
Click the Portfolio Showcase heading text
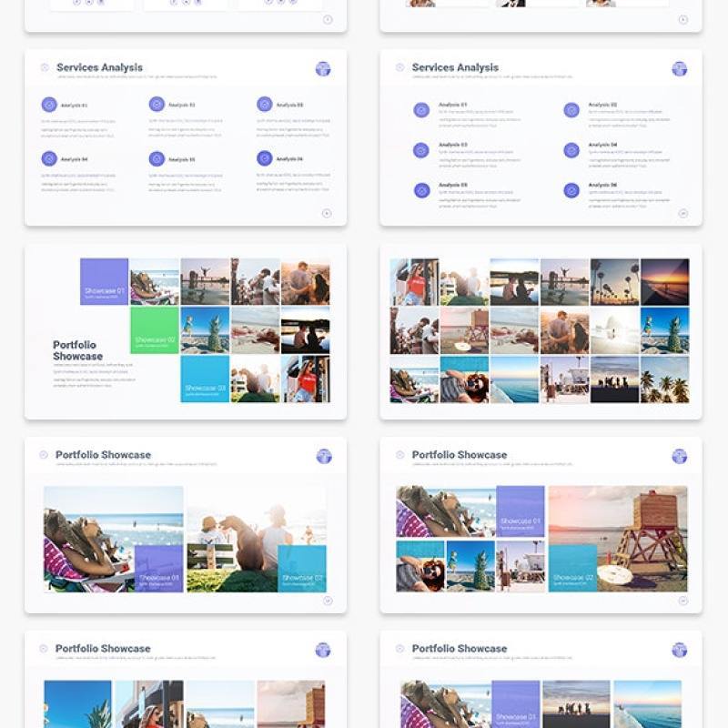pyautogui.click(x=102, y=454)
